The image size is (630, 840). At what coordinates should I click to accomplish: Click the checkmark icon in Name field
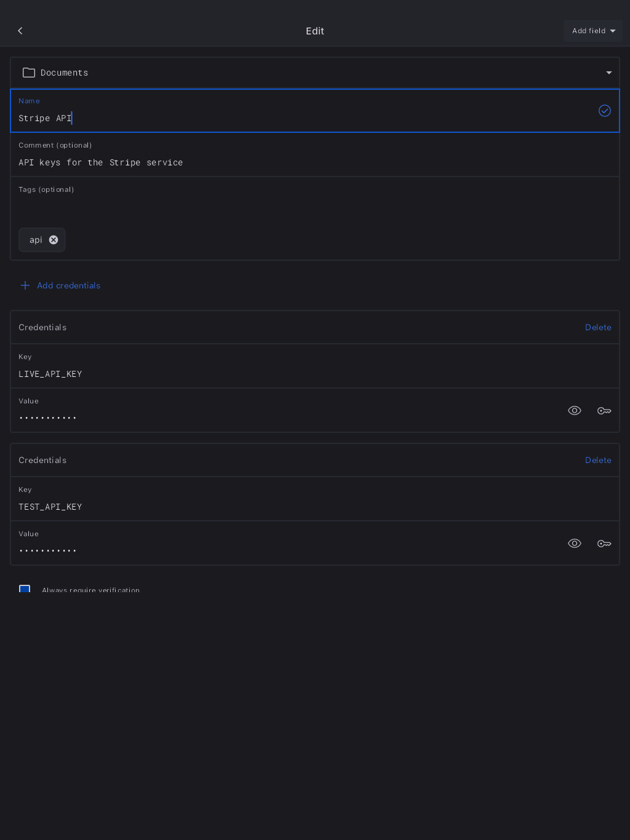point(605,111)
